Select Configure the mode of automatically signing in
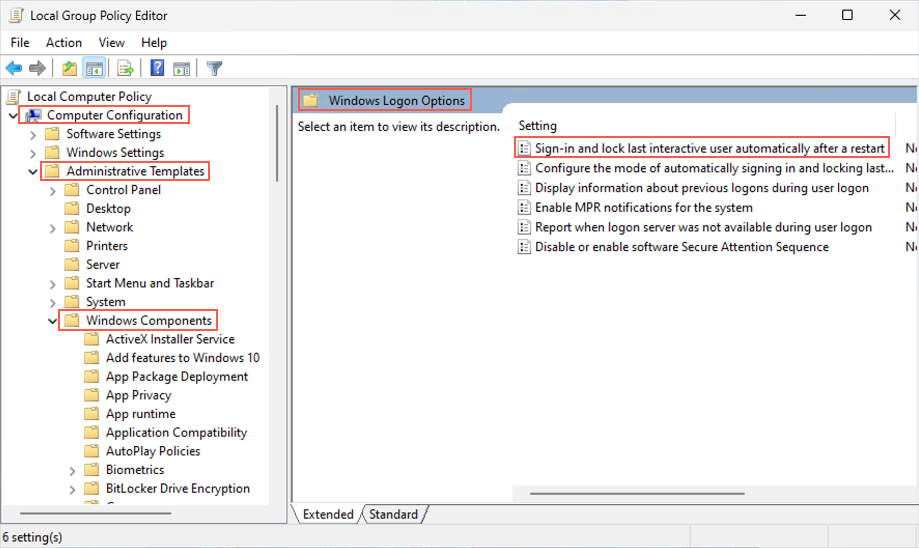This screenshot has height=548, width=919. click(714, 168)
